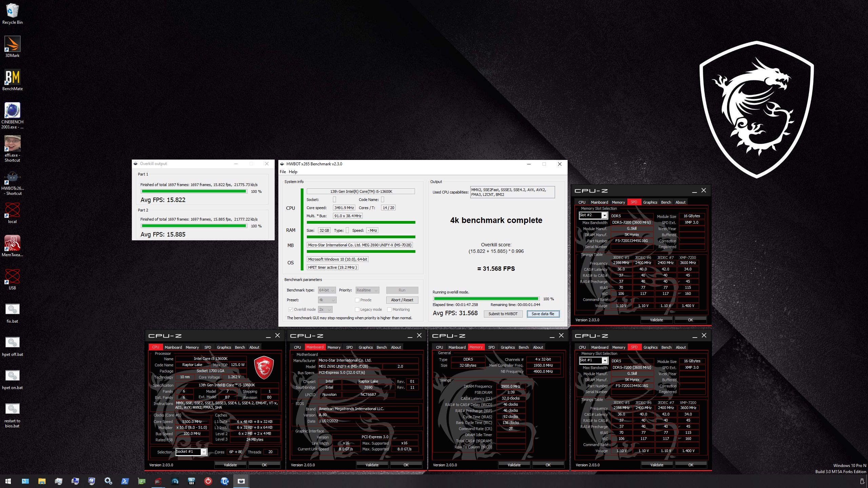Select the 'hpet off.bat' file icon
This screenshot has height=488, width=868.
[12, 346]
